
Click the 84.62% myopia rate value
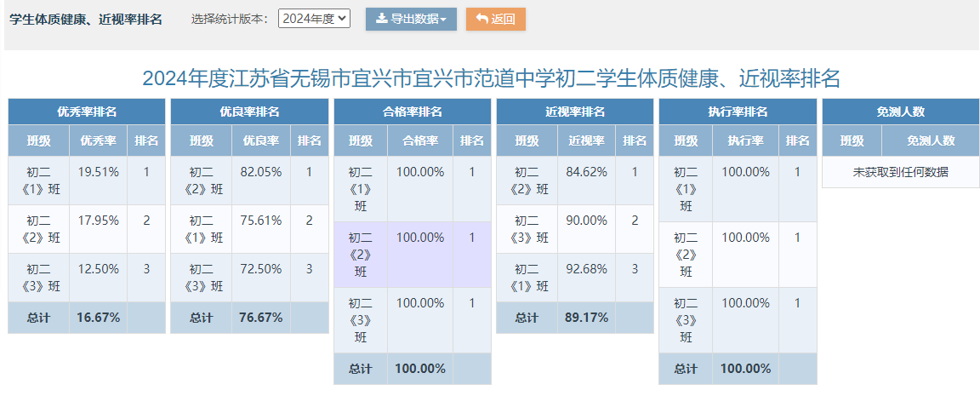[x=586, y=171]
